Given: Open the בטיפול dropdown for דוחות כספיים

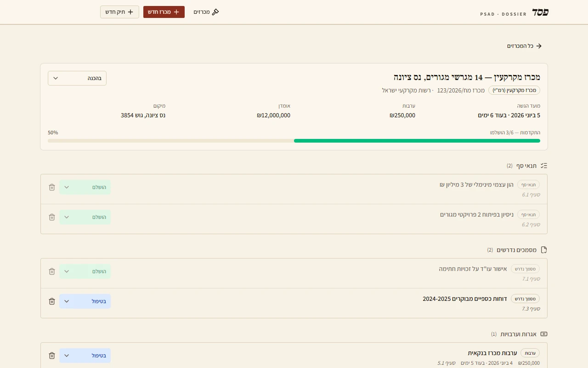Looking at the screenshot, I should pos(85,301).
